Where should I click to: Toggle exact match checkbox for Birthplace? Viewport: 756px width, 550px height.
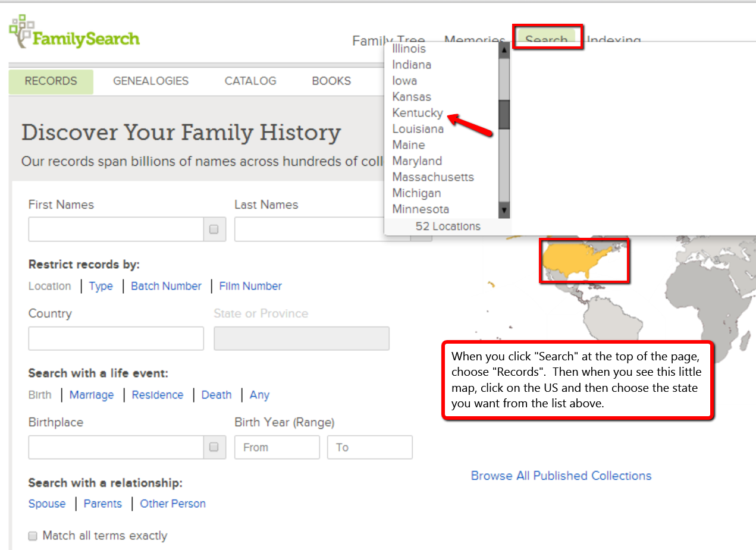tap(214, 447)
